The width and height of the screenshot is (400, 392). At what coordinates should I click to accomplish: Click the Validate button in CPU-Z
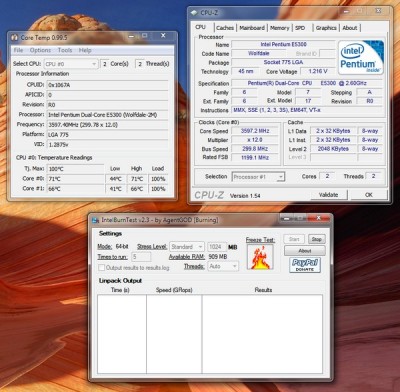tap(329, 195)
